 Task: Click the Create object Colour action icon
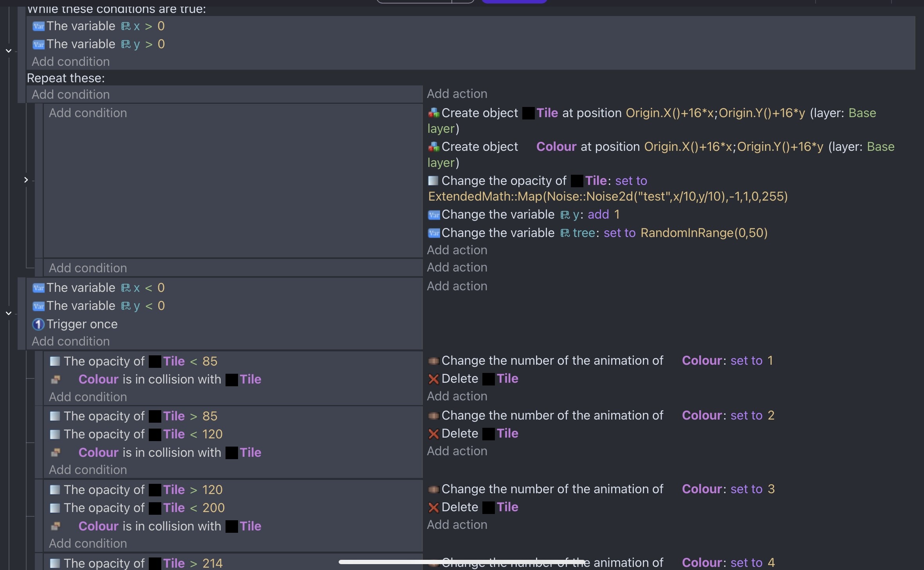tap(433, 147)
